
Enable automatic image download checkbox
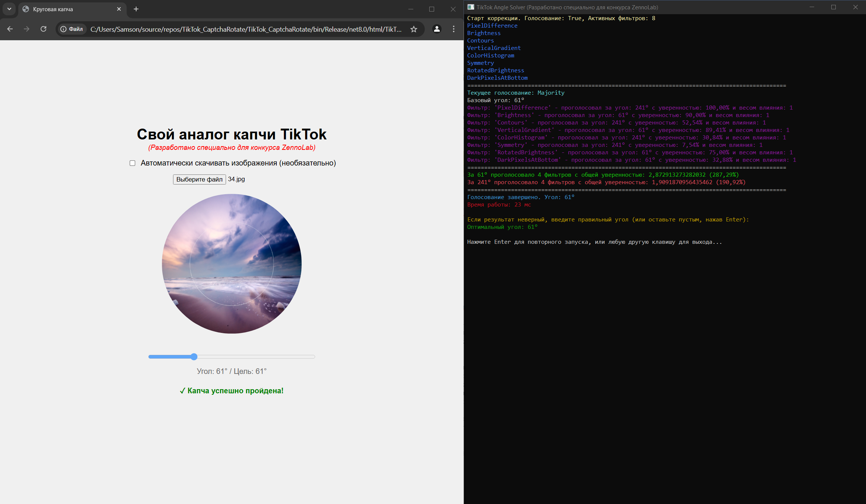point(132,163)
